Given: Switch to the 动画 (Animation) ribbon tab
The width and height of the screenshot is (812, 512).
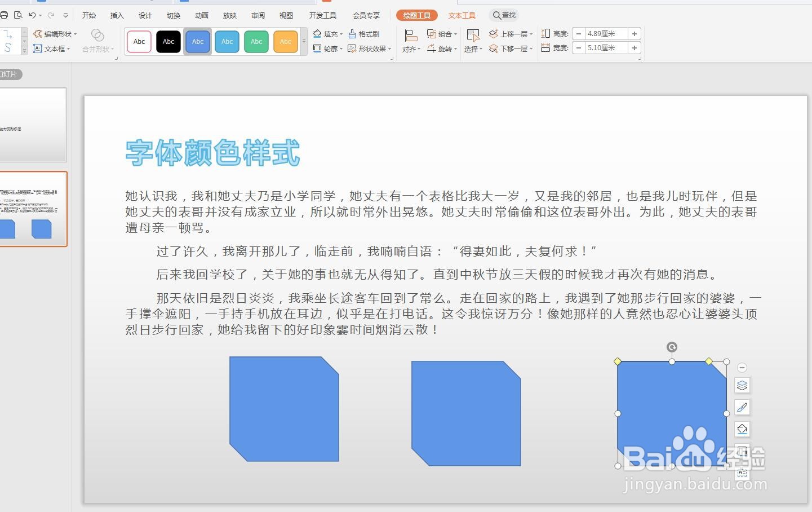Looking at the screenshot, I should tap(201, 15).
